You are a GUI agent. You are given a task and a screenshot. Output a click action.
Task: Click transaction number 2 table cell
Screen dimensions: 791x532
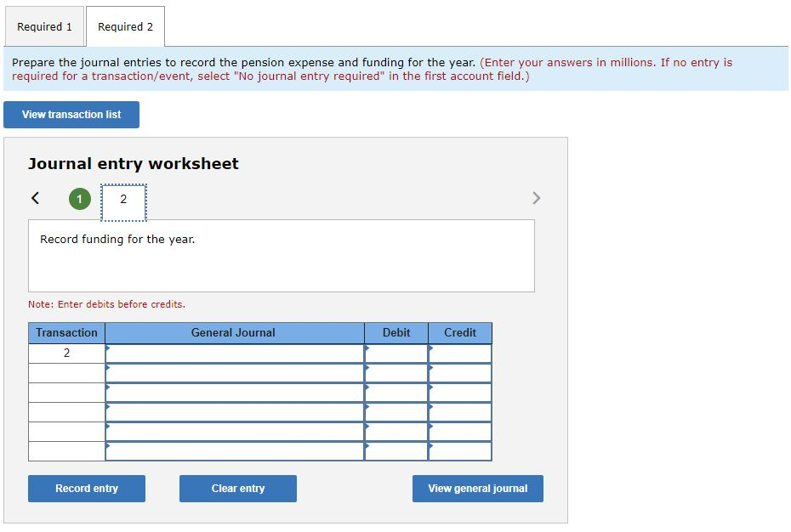(x=66, y=354)
